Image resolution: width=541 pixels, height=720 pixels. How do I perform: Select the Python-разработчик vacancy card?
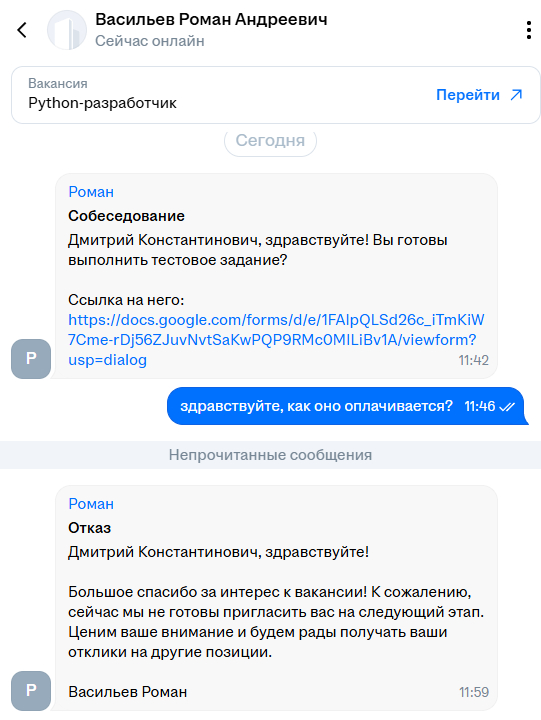tap(276, 95)
